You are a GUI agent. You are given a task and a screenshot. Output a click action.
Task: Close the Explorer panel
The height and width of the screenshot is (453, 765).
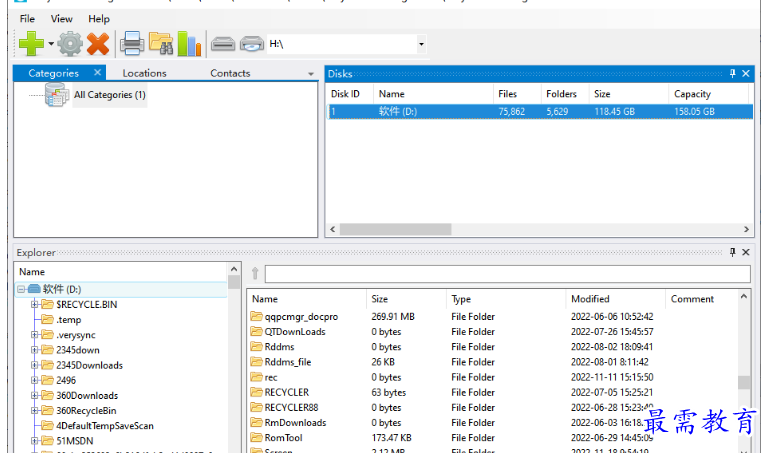pos(746,252)
